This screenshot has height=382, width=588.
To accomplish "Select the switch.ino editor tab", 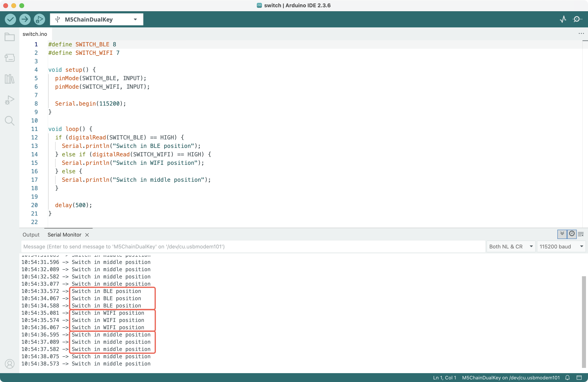I will tap(35, 34).
